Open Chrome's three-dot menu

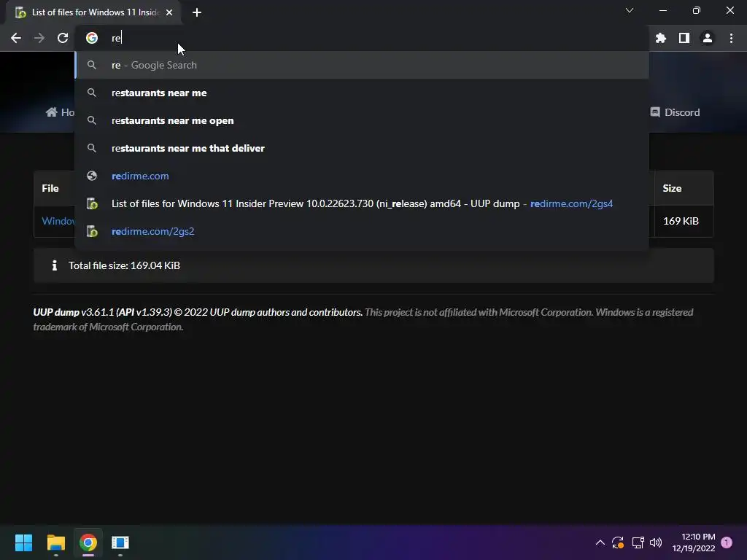(731, 38)
